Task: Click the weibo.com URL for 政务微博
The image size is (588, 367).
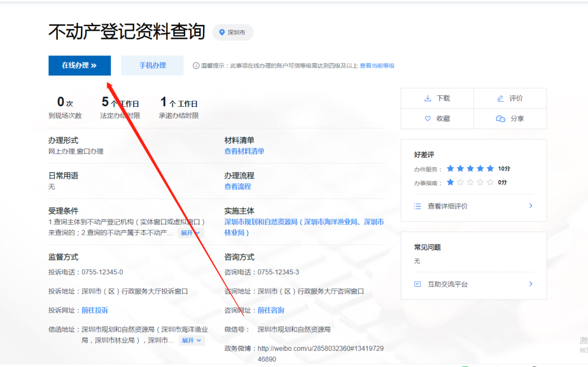Action: tap(321, 353)
